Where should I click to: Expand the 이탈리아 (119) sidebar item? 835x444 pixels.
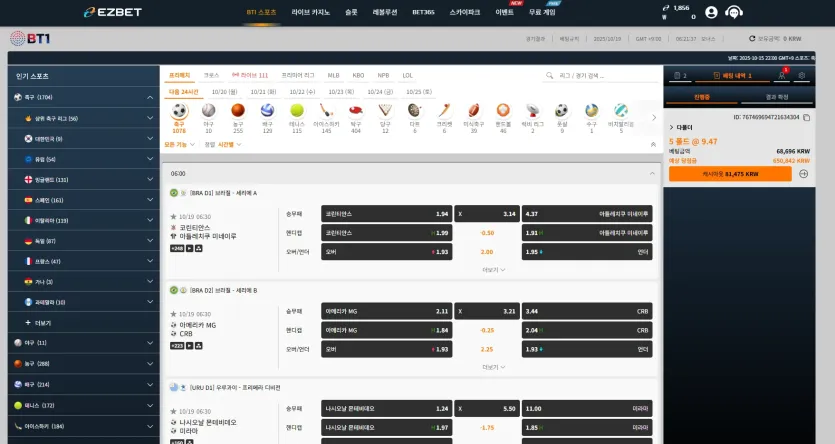pos(150,220)
